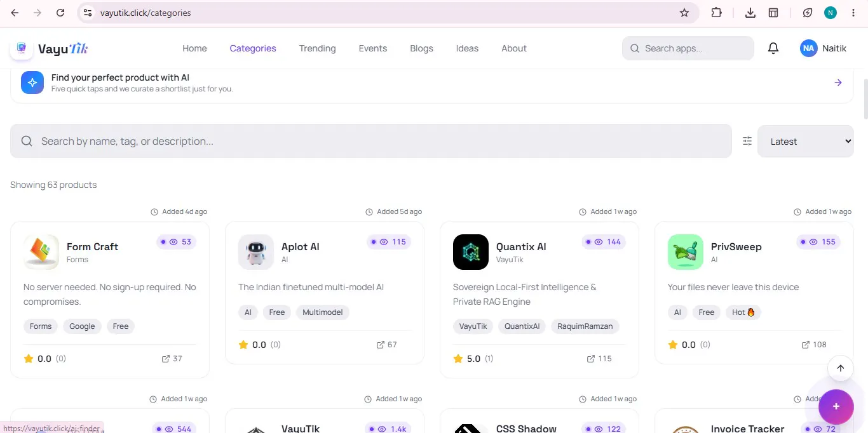The image size is (868, 433).
Task: Click the QuantixAI tag
Action: [522, 326]
